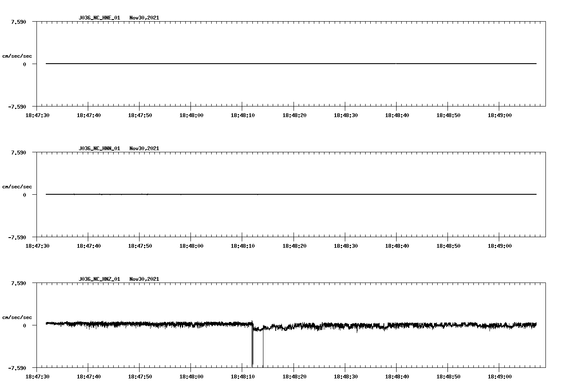Select the Nov30,2021 date on the HNN plot
Viewport: 576px width, 392px height.
pos(144,148)
